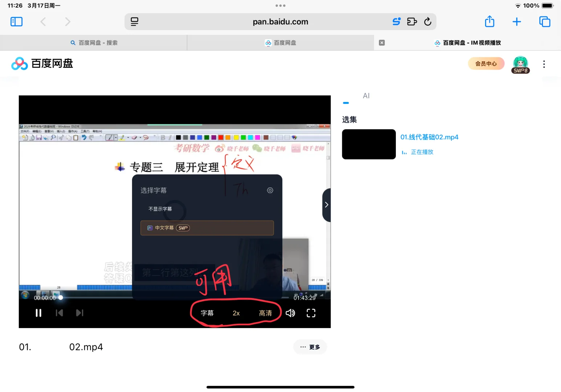Screen dimensions: 561x392
Task: Open the three-dot more options menu
Action: coord(544,64)
